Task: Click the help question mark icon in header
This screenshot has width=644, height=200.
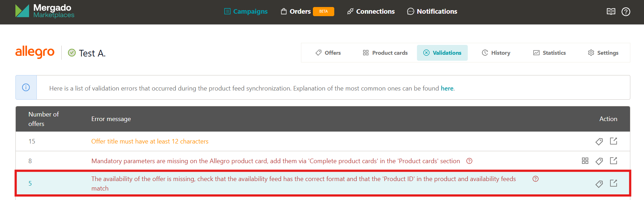Action: [x=626, y=12]
